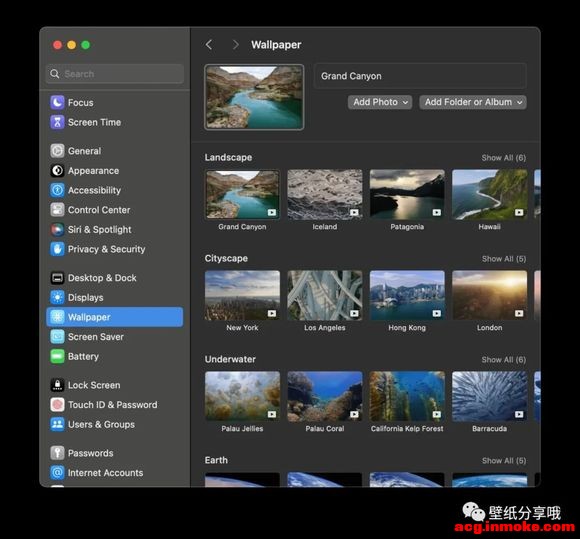Viewport: 580px width, 539px height.
Task: Select the California Kelp Forest thumbnail
Action: (407, 397)
